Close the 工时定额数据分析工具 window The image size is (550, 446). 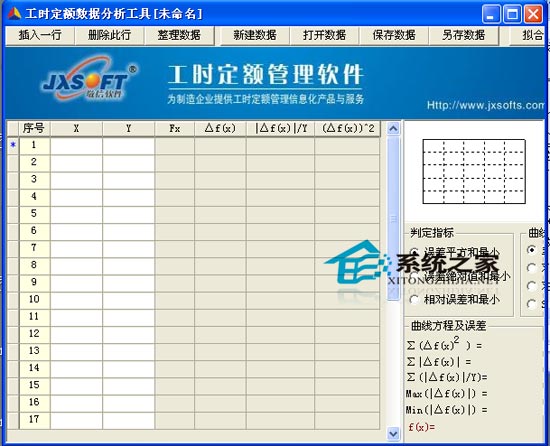(533, 15)
